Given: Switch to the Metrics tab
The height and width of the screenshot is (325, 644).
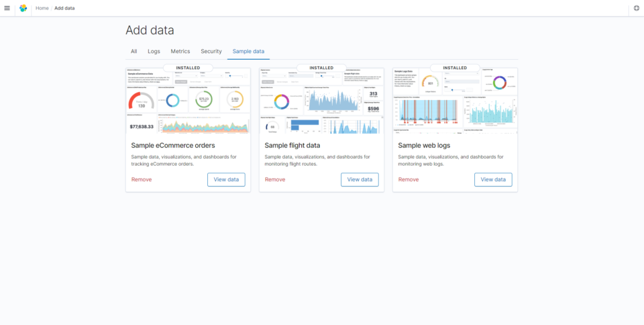Looking at the screenshot, I should 180,51.
